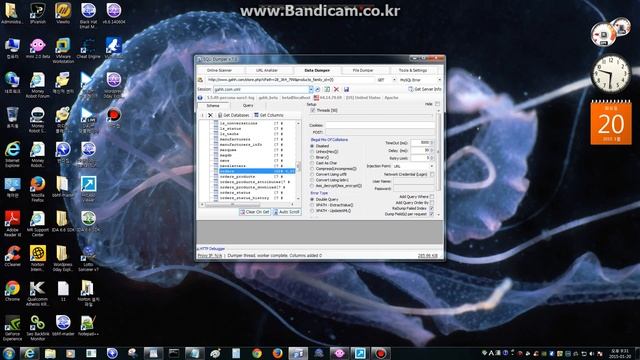Enable Add Query Where checkbox
640x360 pixels.
pyautogui.click(x=432, y=197)
